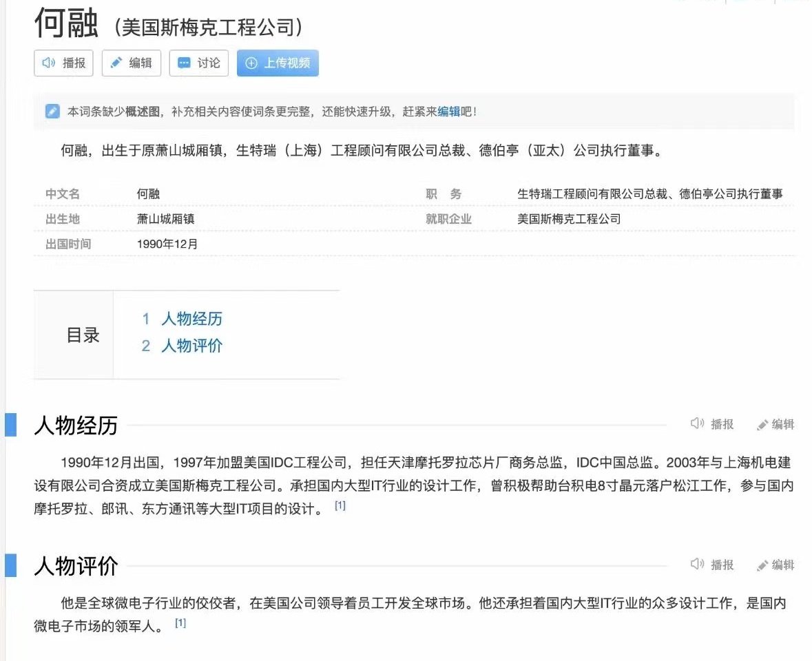
Task: Click the speaker icon in 播报 top button
Action: click(48, 63)
